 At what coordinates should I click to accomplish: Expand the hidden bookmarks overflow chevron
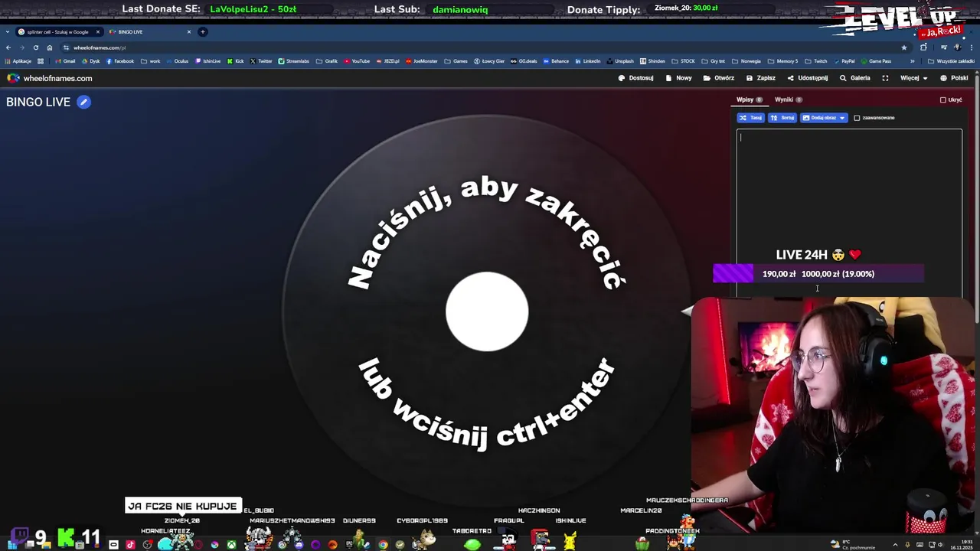912,61
